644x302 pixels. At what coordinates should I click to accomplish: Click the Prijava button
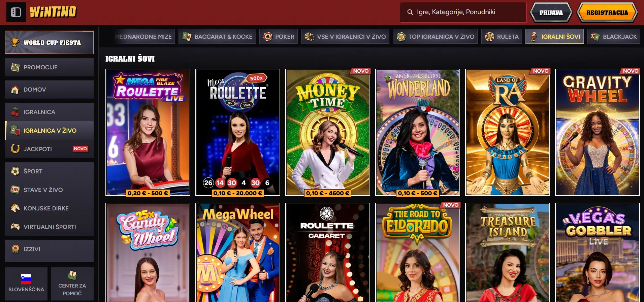coord(551,12)
